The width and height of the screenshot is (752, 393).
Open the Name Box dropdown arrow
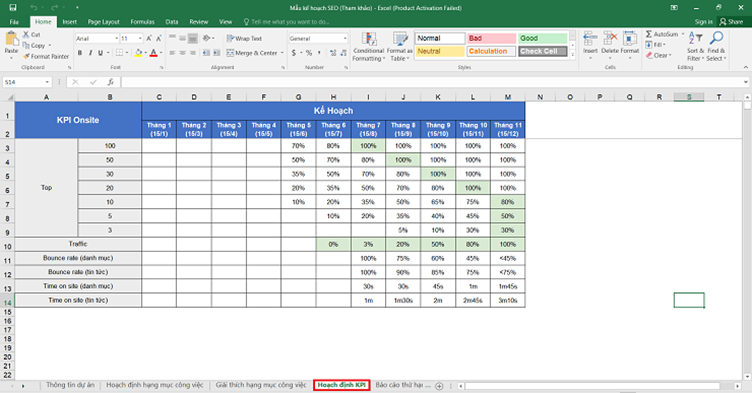coord(47,82)
